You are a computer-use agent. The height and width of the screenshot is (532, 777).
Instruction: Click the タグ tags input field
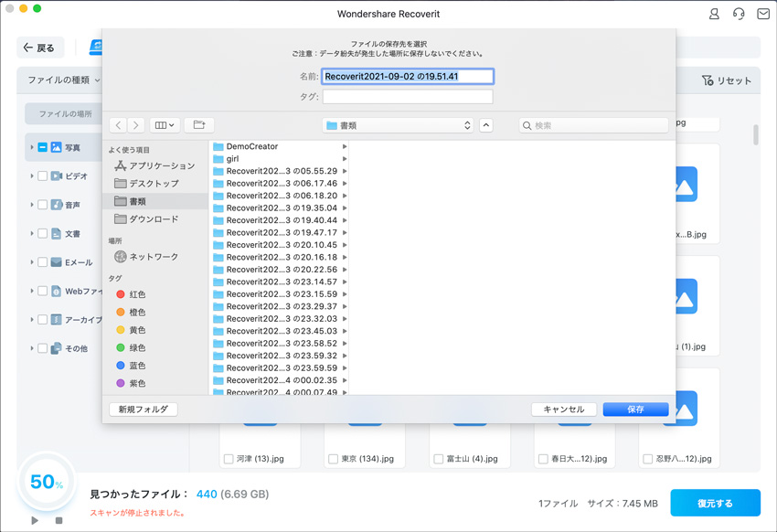pyautogui.click(x=408, y=97)
